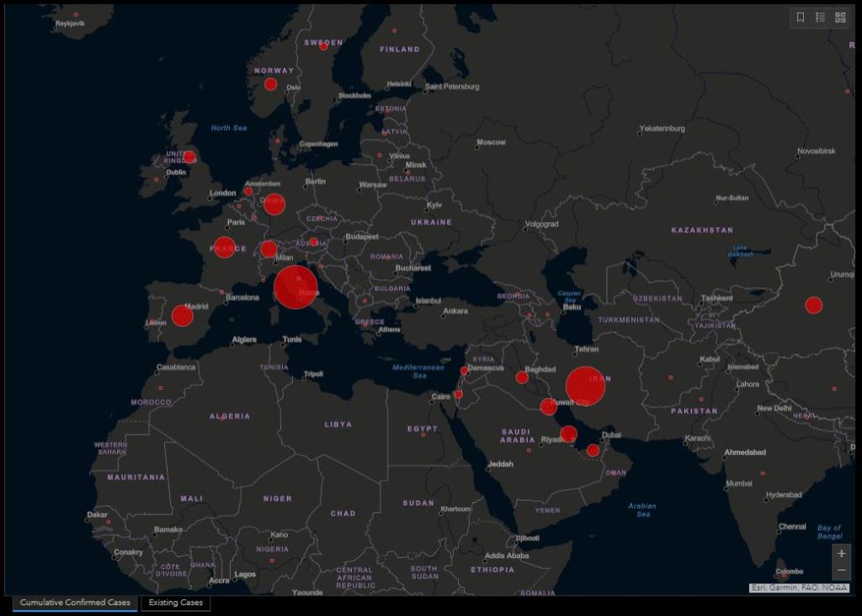Select the red circle near Norway label
Screen dimensions: 862x616
tap(270, 84)
